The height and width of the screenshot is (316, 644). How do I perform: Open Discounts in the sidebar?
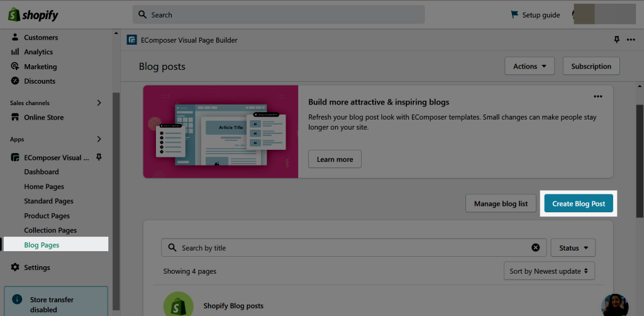[x=40, y=81]
